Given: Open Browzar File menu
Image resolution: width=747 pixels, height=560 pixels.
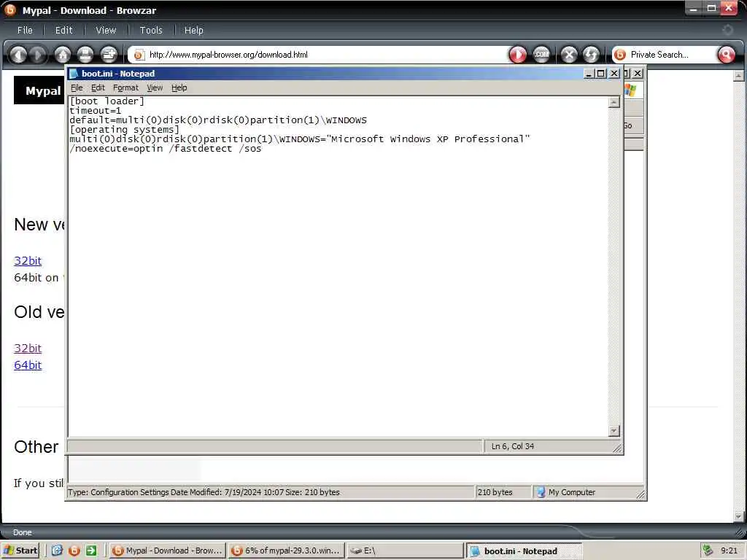Looking at the screenshot, I should point(25,30).
